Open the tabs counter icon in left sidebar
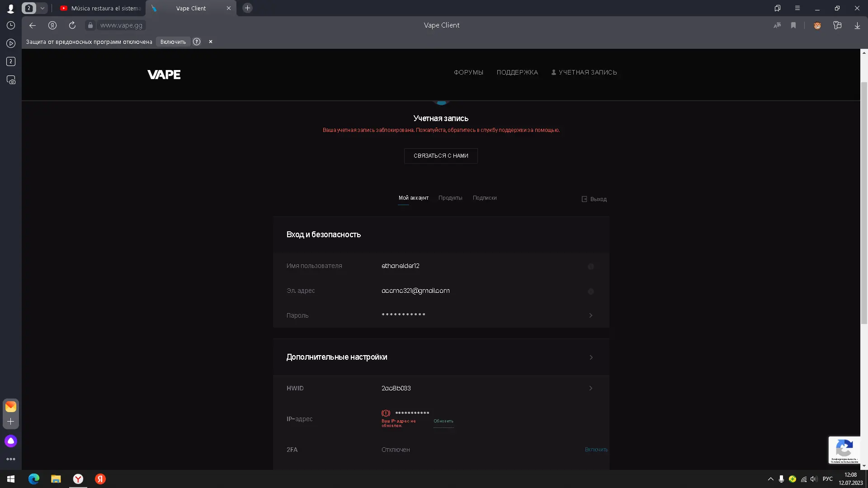 pos(11,61)
